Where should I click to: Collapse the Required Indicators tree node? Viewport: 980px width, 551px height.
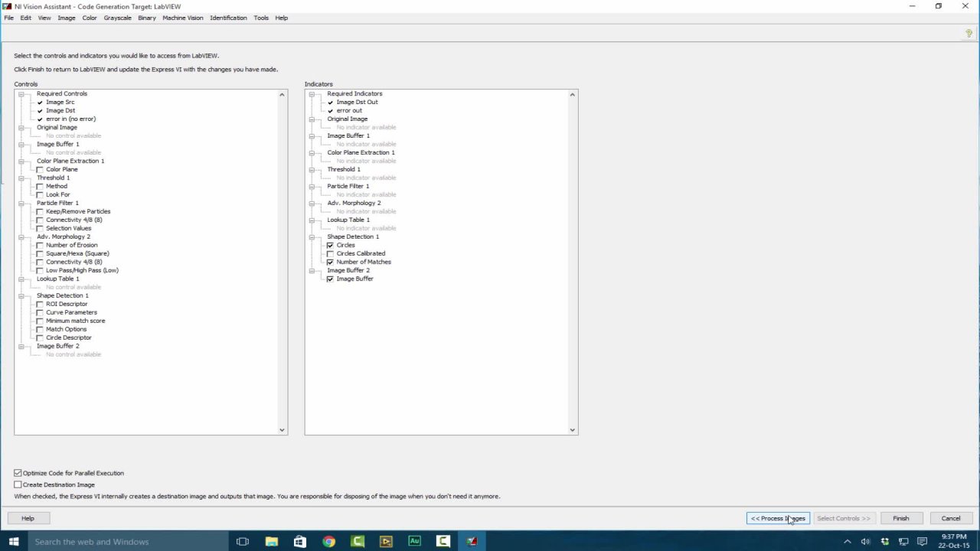pos(312,93)
